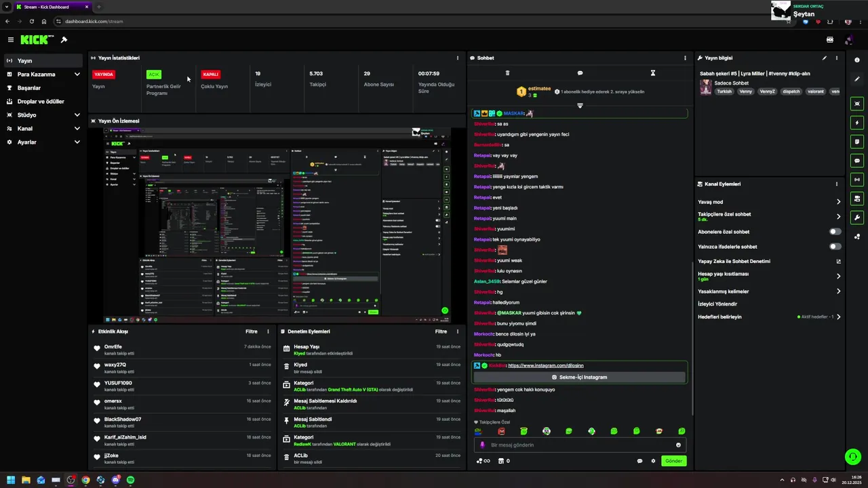Open Başarılar in the left sidebar
This screenshot has height=488, width=868.
tap(44, 88)
